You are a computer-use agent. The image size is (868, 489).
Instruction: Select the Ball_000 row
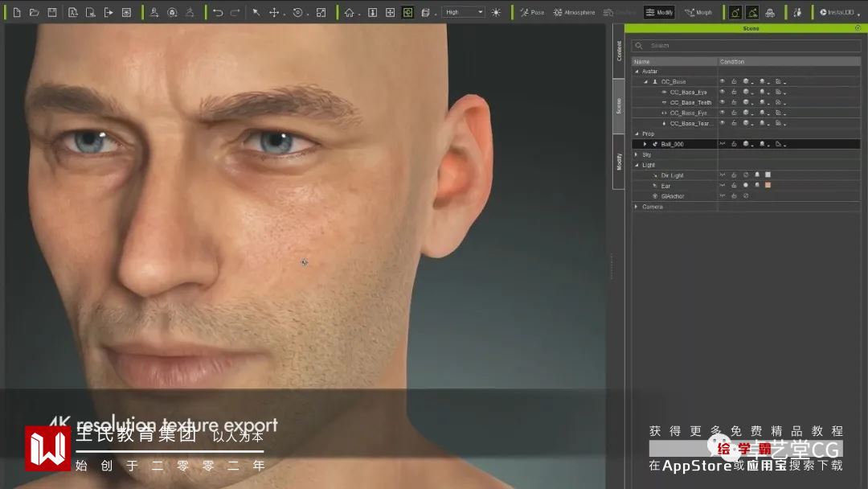(746, 144)
